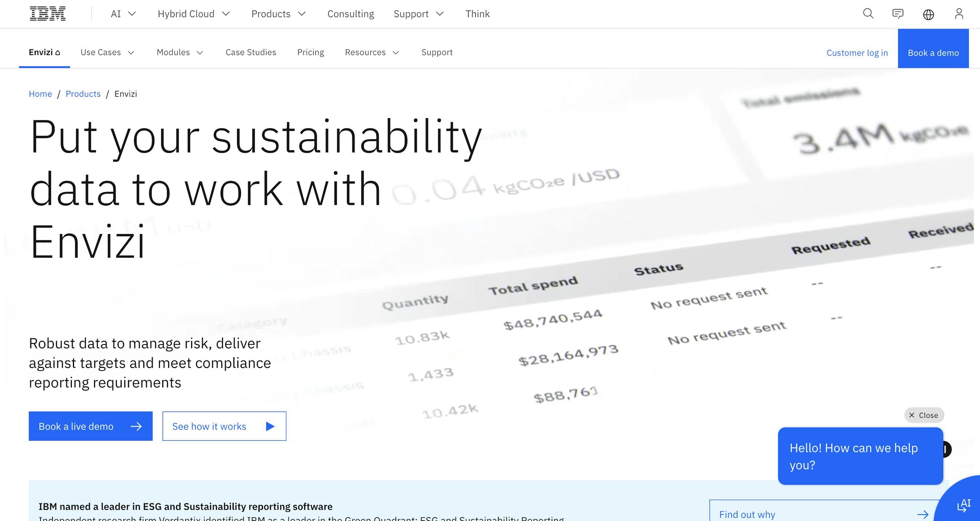Click the Book a live demo button
This screenshot has width=980, height=521.
[90, 426]
